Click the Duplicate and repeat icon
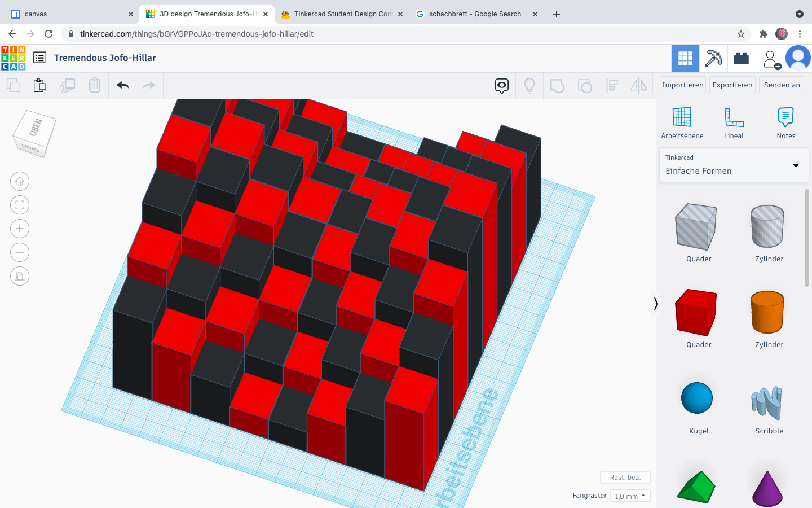 tap(68, 85)
